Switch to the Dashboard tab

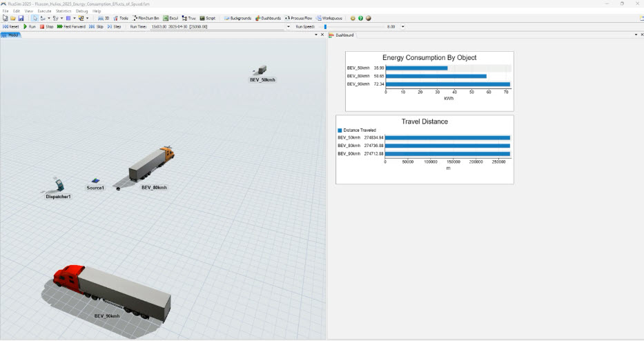[x=343, y=34]
